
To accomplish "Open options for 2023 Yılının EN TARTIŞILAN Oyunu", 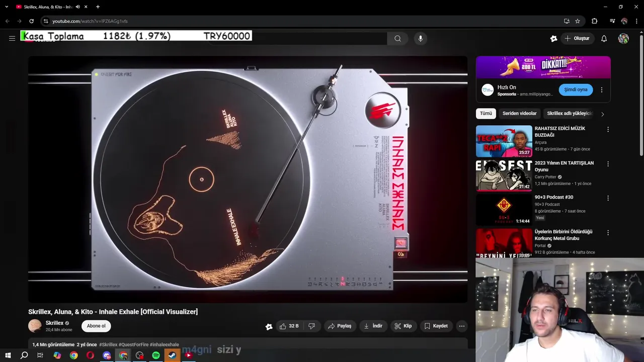I will tap(608, 164).
